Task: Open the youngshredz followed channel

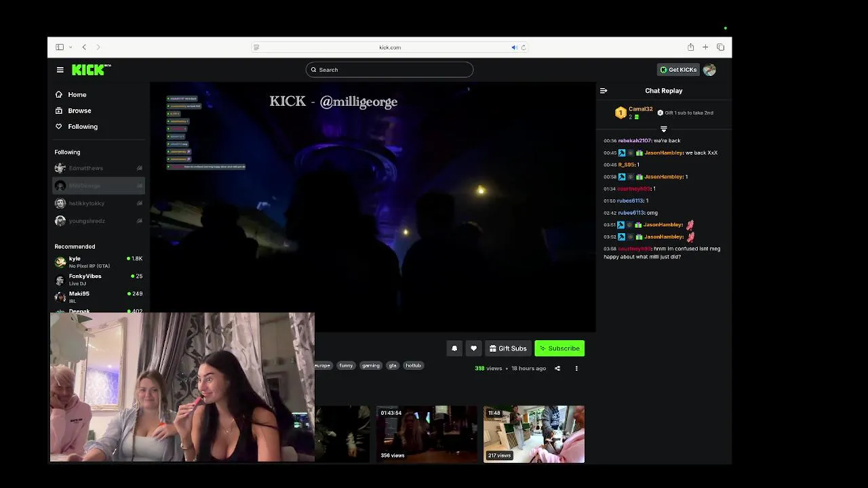Action: pyautogui.click(x=98, y=221)
